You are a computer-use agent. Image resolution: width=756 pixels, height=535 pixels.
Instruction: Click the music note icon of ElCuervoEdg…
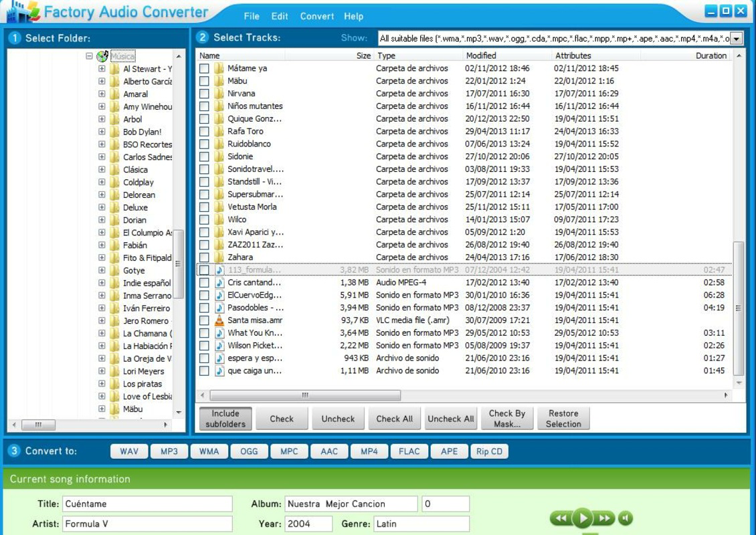tap(219, 295)
